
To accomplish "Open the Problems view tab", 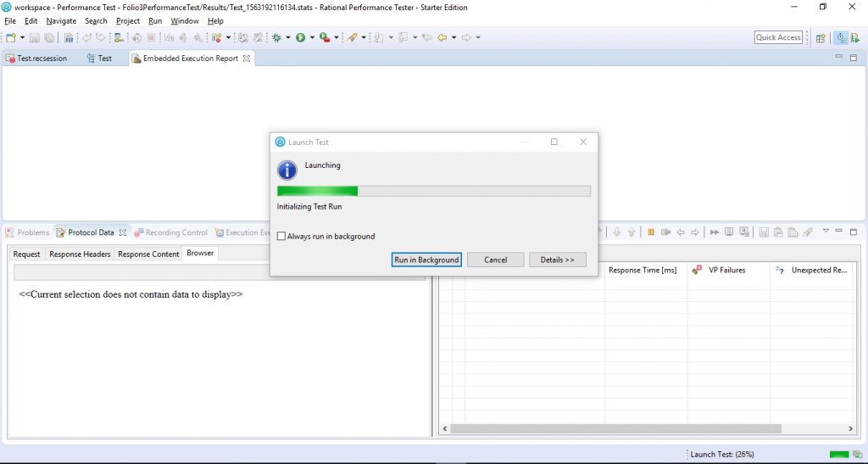I will [x=28, y=232].
